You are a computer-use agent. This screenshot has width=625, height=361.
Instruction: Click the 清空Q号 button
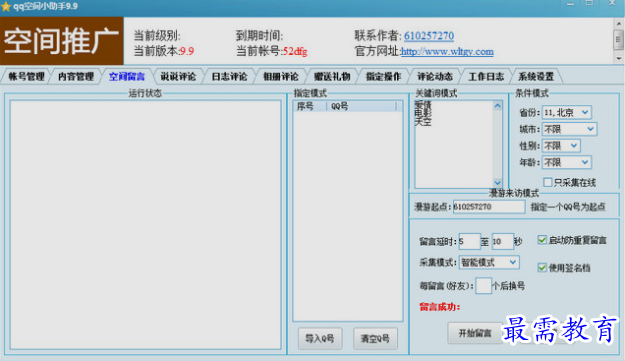pyautogui.click(x=375, y=339)
